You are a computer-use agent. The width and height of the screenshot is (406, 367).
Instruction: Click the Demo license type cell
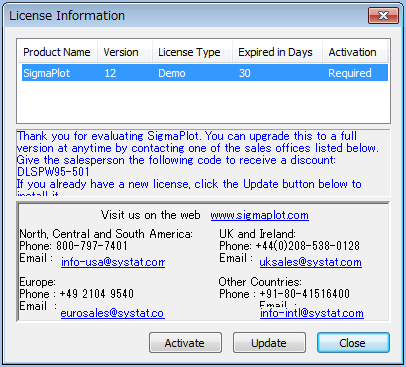click(x=172, y=73)
